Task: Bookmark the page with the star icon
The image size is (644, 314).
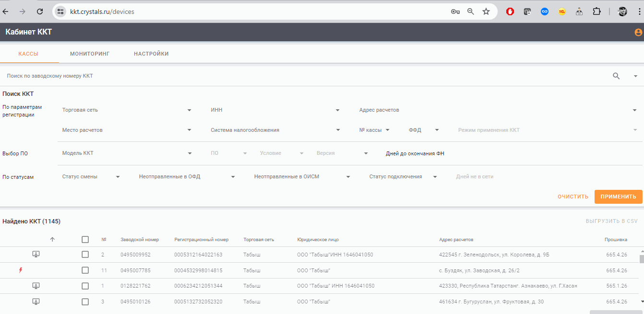Action: [486, 12]
